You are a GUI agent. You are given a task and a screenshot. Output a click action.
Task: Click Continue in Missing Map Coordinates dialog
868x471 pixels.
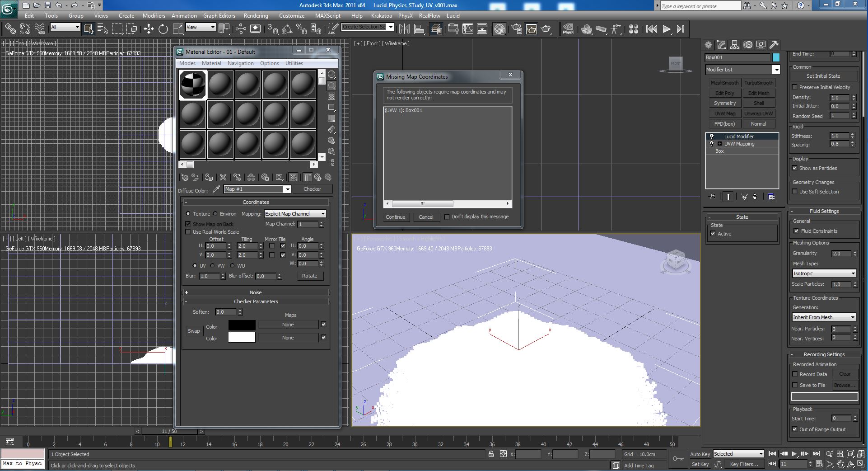tap(395, 217)
